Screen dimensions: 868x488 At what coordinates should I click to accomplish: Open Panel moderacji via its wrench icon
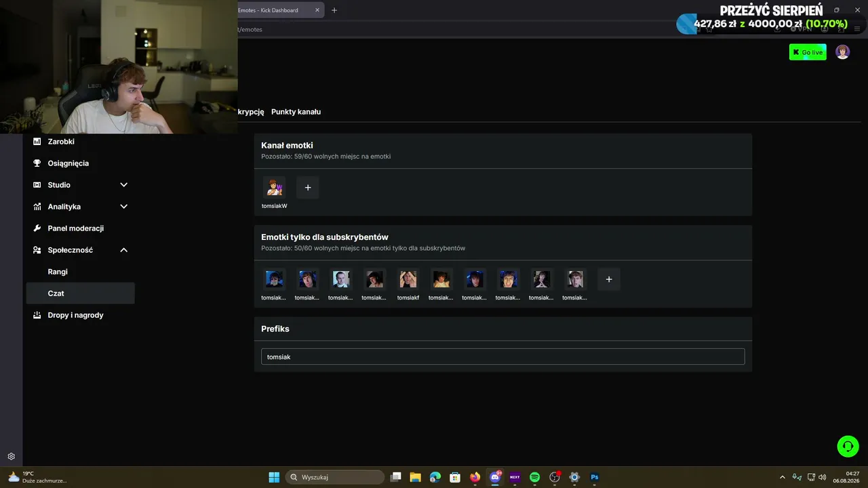pos(37,228)
